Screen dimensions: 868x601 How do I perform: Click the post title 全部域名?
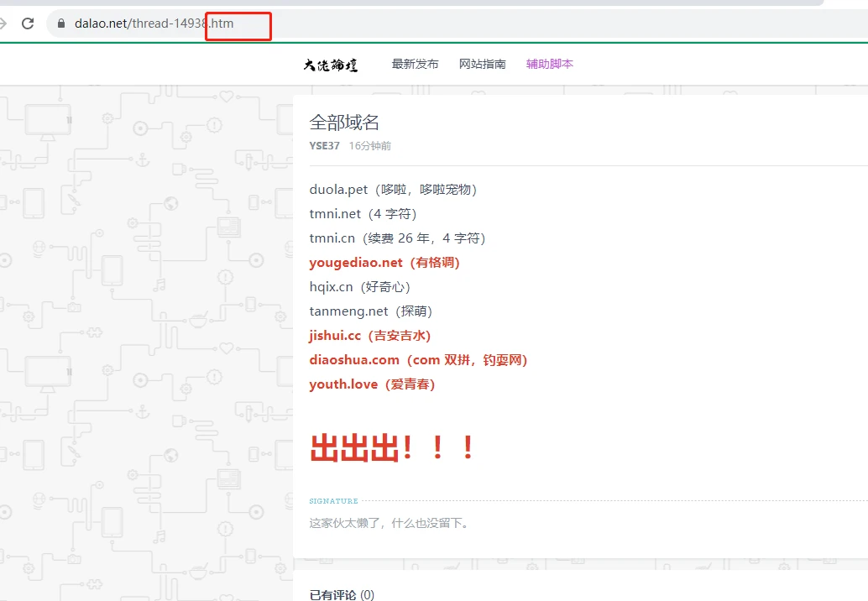pos(344,123)
